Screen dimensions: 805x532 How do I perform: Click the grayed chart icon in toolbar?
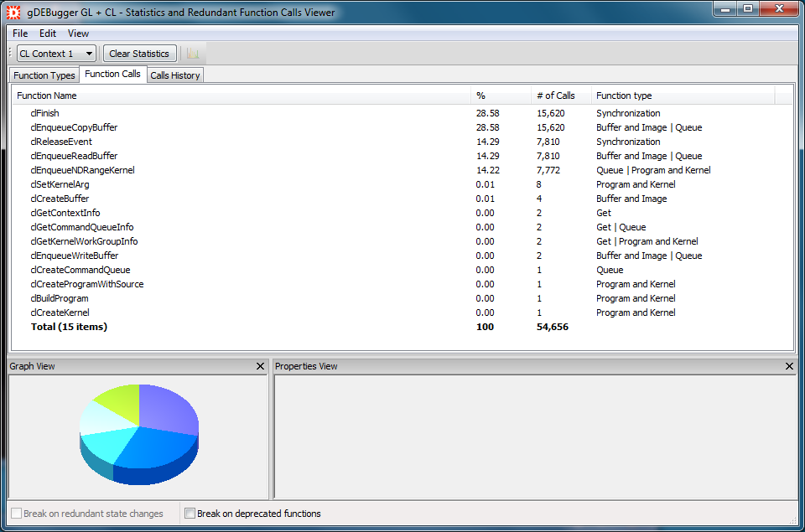[x=194, y=54]
